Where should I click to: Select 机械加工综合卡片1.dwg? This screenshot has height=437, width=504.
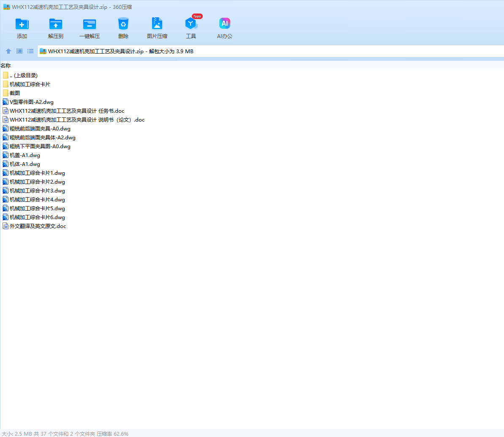pos(34,173)
